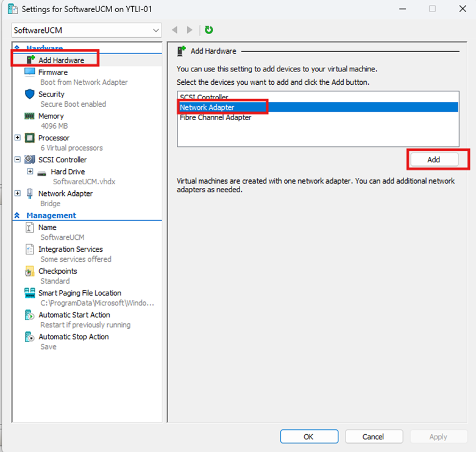Select Firmware settings
The height and width of the screenshot is (452, 476).
(53, 72)
